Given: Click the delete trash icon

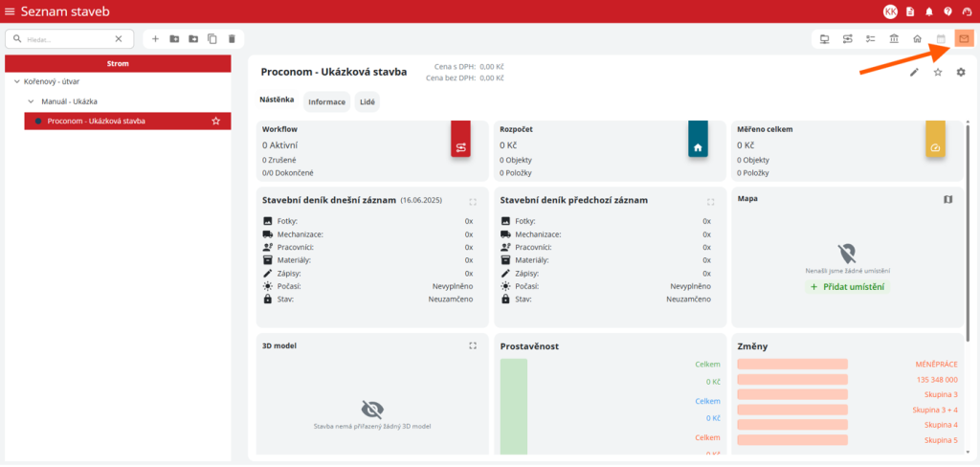Looking at the screenshot, I should point(232,39).
